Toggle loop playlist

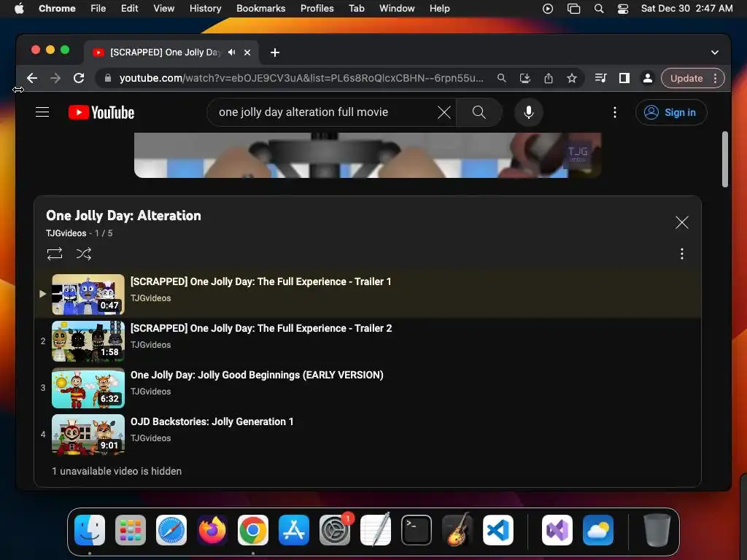coord(55,254)
